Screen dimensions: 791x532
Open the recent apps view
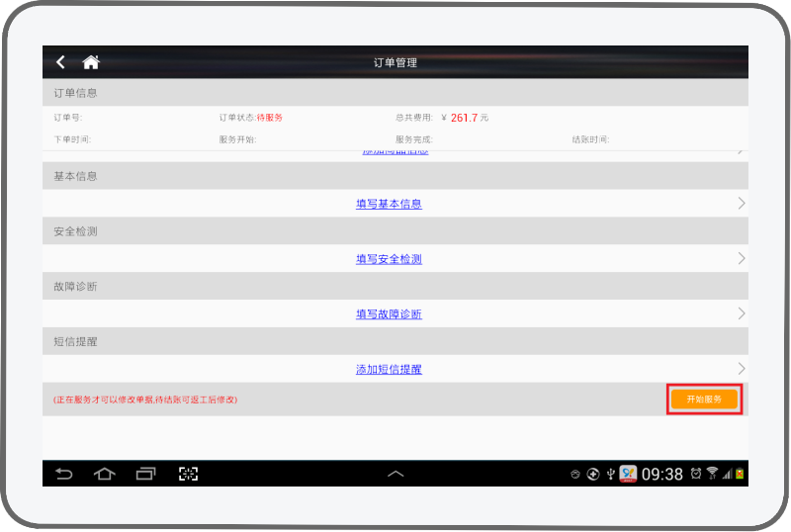tap(146, 474)
